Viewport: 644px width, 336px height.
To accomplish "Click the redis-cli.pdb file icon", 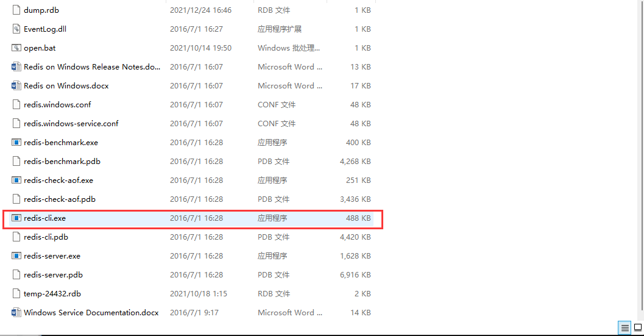I will 16,237.
